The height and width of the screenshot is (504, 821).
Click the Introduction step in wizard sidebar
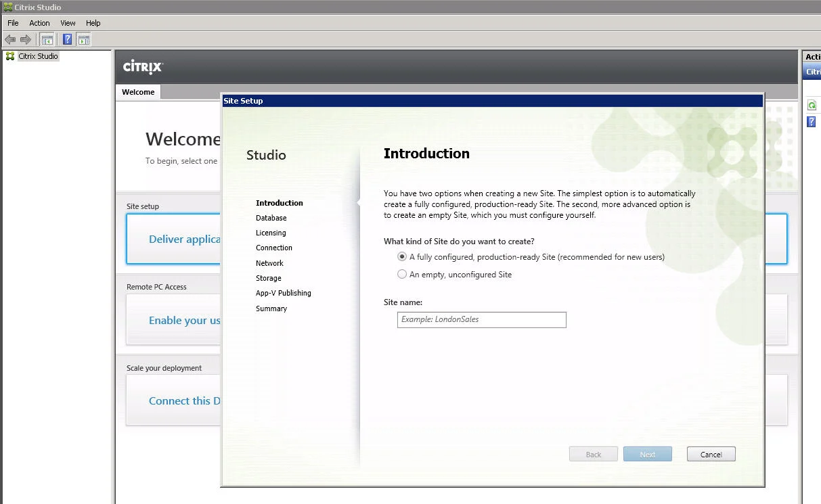(x=280, y=203)
